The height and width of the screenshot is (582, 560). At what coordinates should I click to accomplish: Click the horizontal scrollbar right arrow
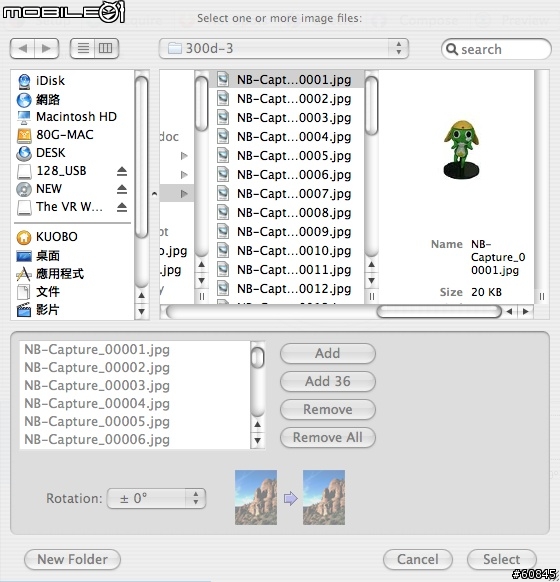coord(526,312)
